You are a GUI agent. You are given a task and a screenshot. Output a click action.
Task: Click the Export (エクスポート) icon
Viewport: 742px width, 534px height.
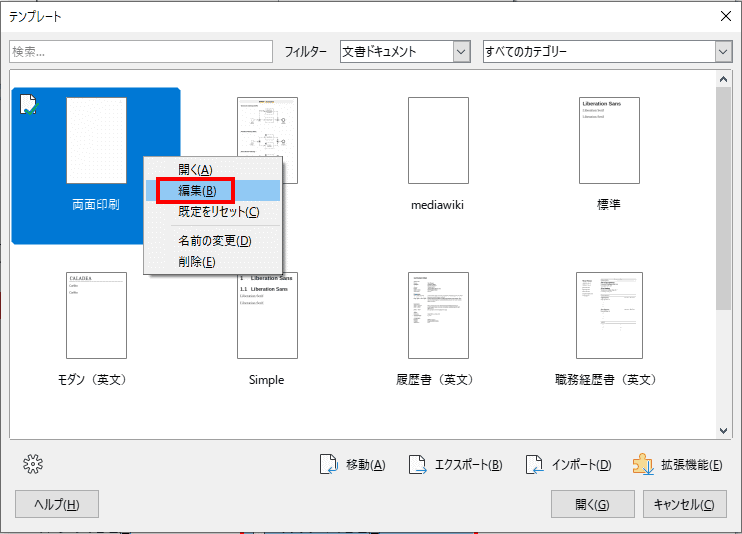point(418,464)
